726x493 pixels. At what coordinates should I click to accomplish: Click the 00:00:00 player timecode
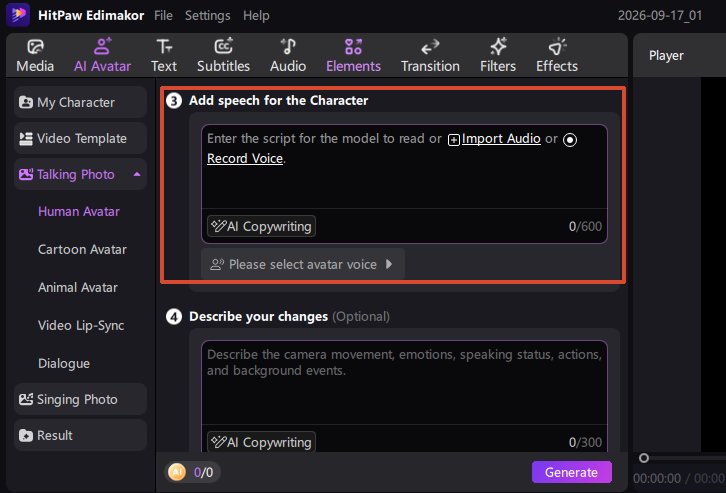[657, 478]
